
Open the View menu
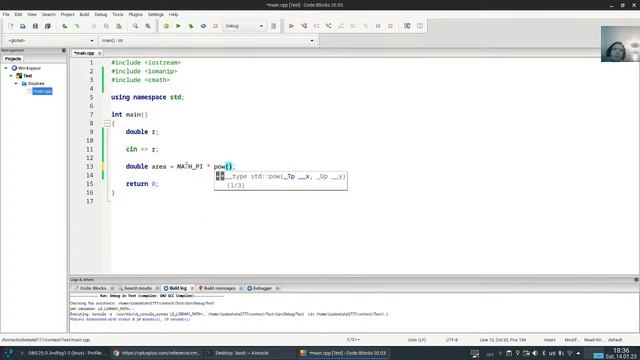31,14
